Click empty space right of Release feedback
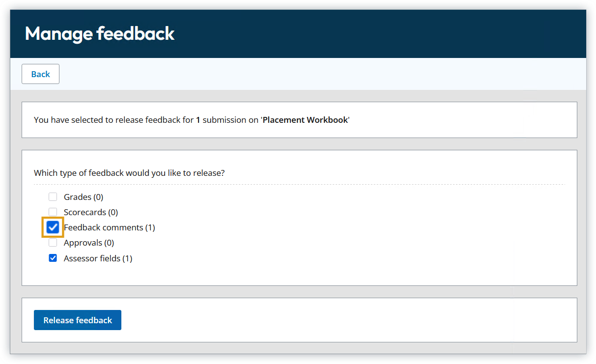Viewport: 596px width, 364px height. 344,320
